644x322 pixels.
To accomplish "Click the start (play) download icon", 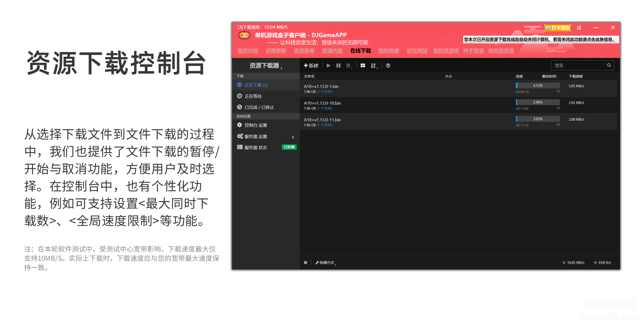I will [328, 66].
